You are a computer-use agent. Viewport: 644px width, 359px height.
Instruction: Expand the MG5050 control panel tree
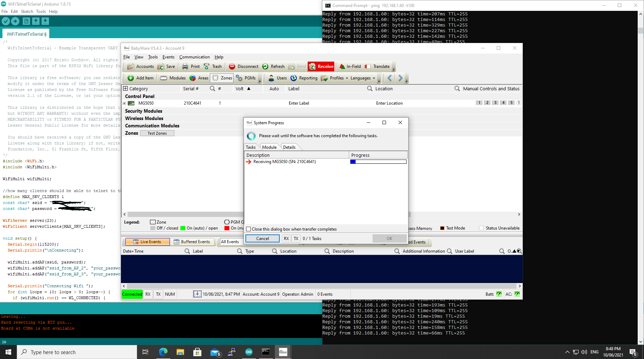pyautogui.click(x=124, y=103)
